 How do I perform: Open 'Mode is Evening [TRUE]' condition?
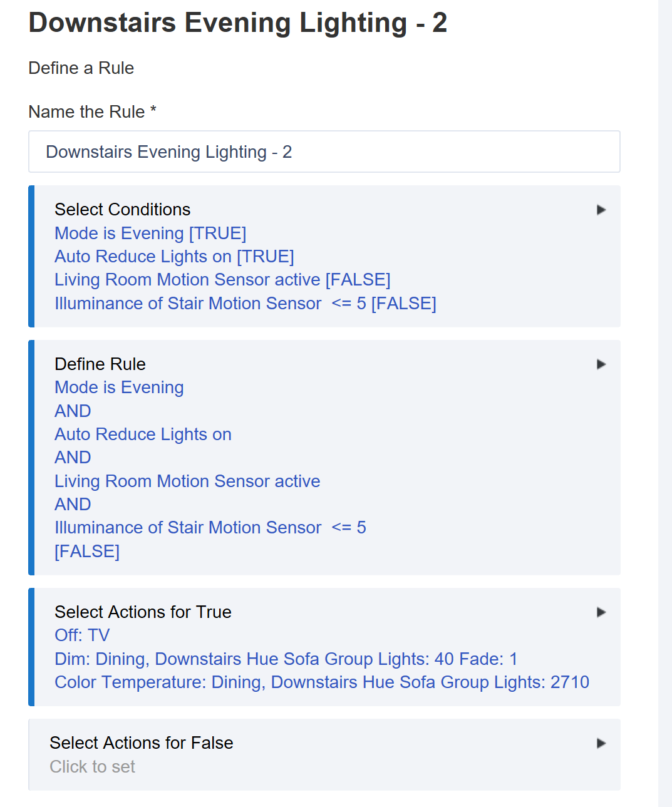pos(150,234)
